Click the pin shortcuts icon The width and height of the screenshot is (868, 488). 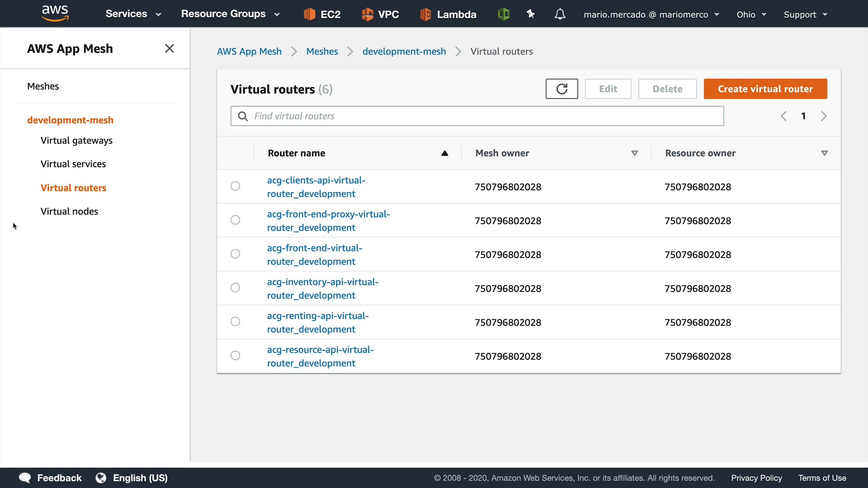pyautogui.click(x=531, y=14)
